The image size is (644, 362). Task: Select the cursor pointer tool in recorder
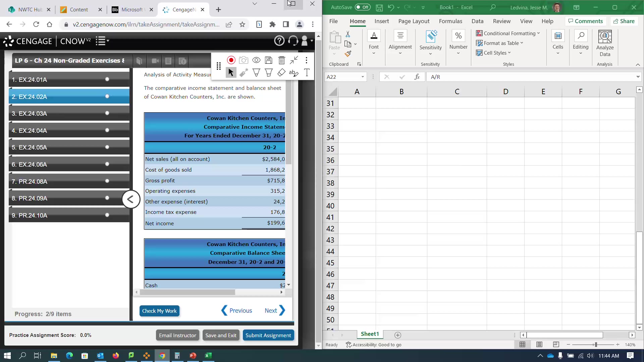coord(231,72)
